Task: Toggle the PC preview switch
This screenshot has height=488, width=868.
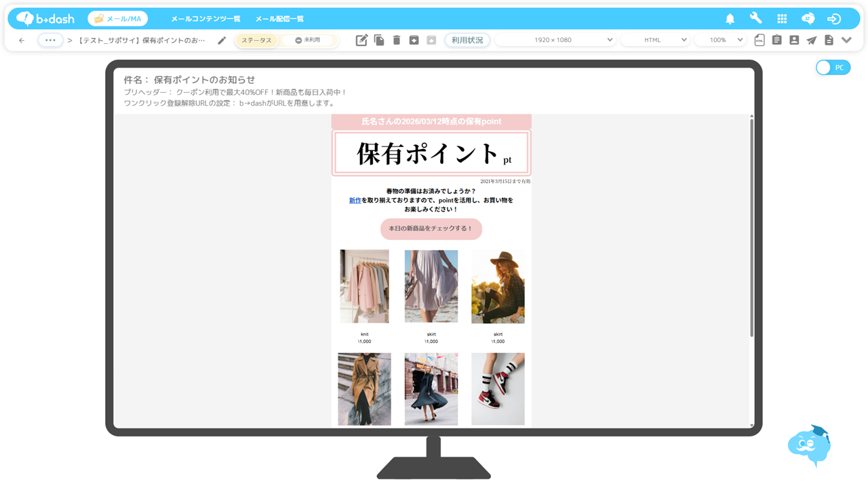Action: tap(832, 68)
